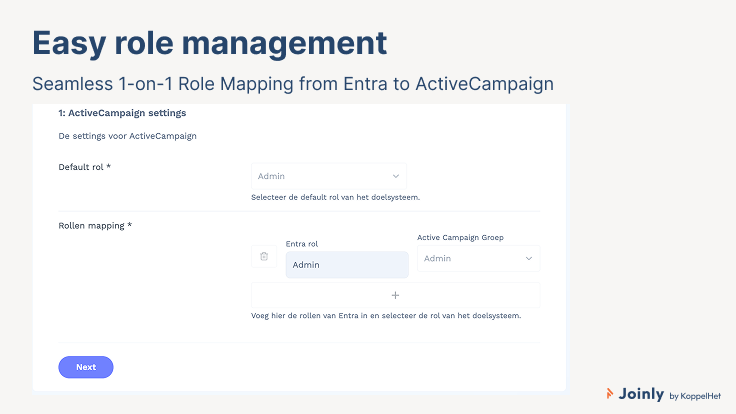Viewport: 736px width, 414px height.
Task: Click 'Voeg hier de rollen van Entra' hint
Action: tap(386, 315)
